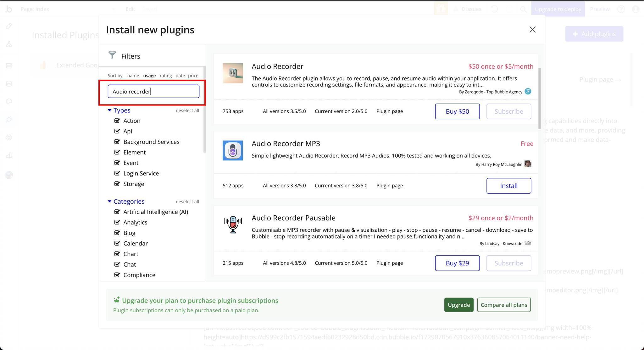Toggle the Background Services checkbox

117,142
